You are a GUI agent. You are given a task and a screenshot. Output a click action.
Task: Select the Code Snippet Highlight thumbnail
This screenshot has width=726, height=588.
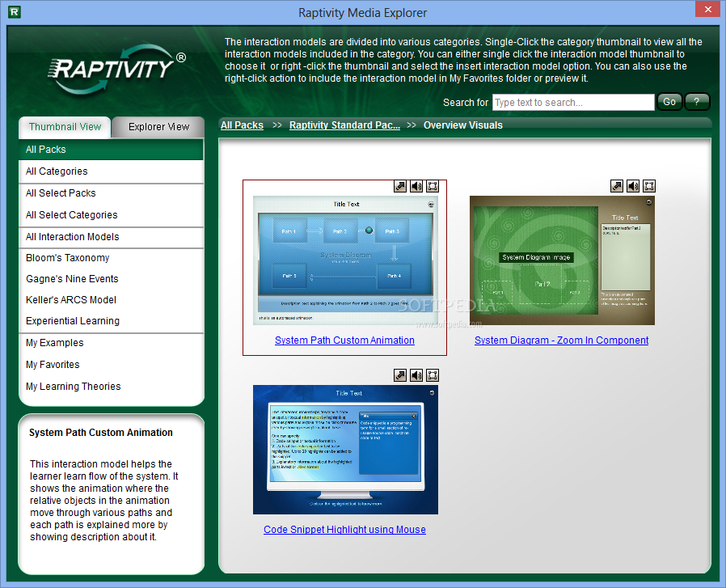pos(345,450)
